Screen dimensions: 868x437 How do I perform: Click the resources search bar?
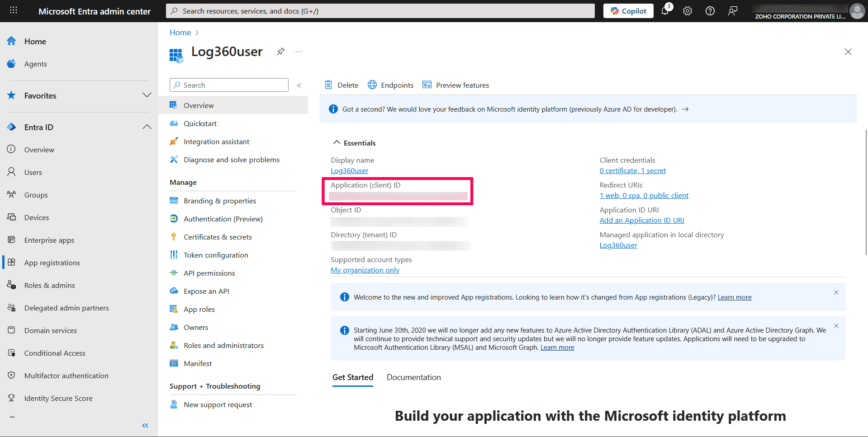pos(380,10)
